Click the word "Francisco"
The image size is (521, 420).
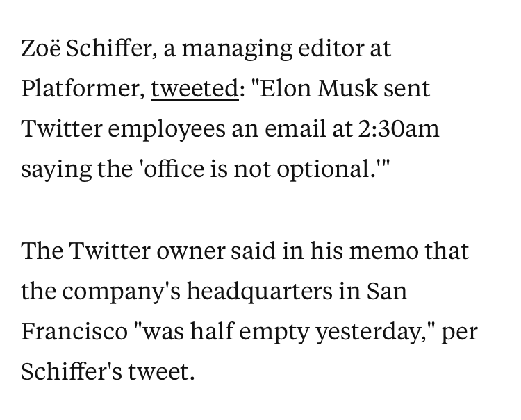coord(74,331)
